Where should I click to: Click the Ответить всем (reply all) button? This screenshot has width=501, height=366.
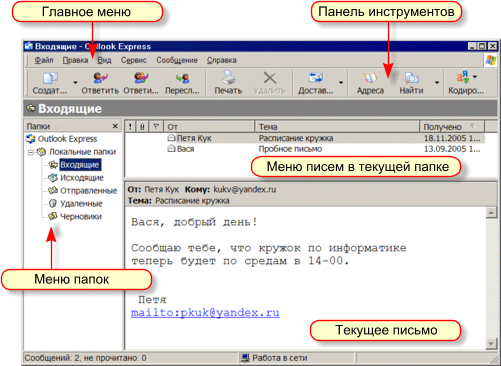click(141, 83)
